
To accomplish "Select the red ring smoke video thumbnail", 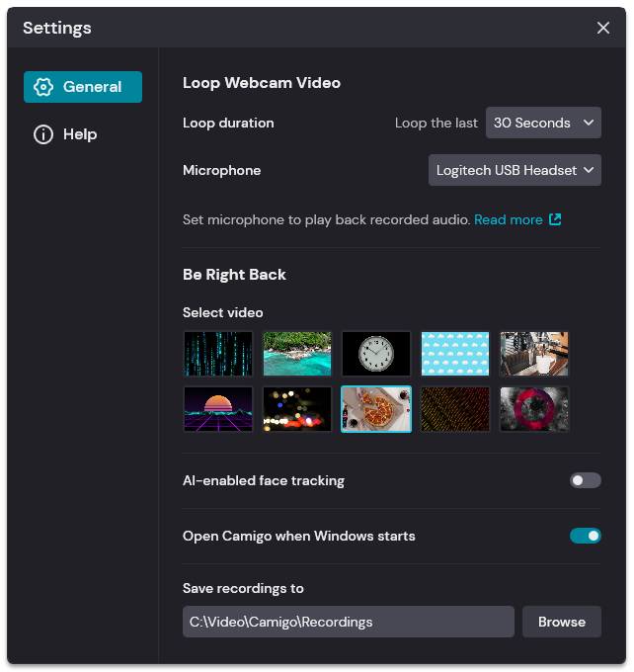I will (533, 409).
